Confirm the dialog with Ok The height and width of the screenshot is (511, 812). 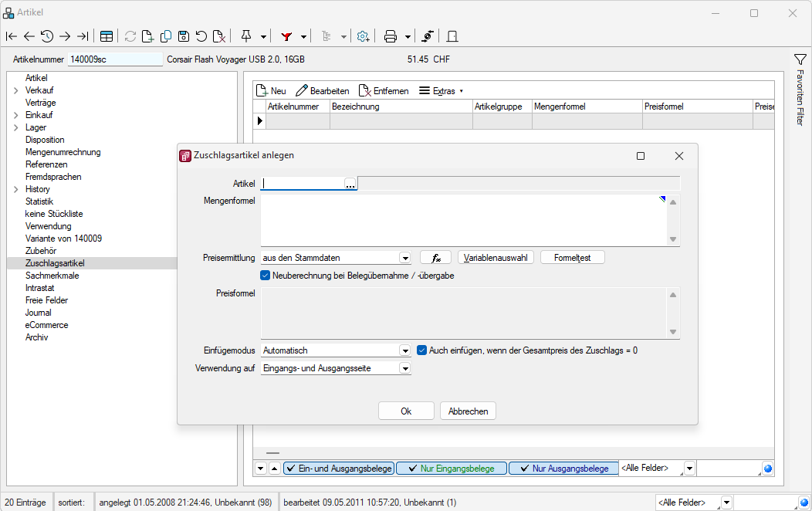[407, 411]
